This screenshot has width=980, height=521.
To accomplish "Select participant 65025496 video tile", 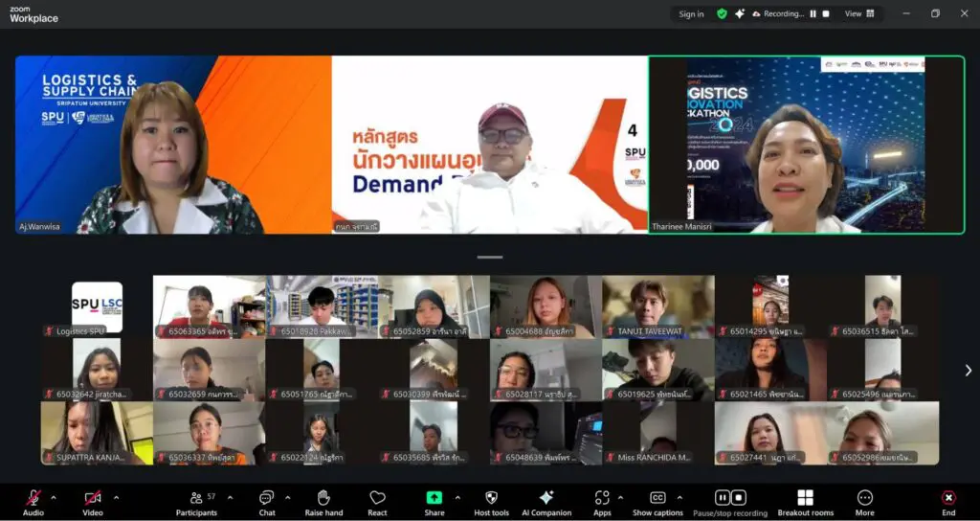I will click(x=883, y=371).
